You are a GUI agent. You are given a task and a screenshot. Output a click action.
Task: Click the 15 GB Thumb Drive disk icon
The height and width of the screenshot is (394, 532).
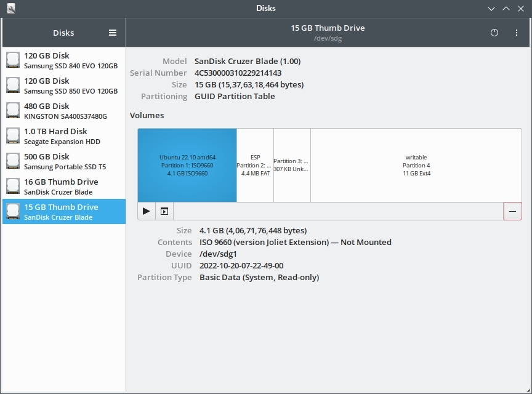point(13,212)
